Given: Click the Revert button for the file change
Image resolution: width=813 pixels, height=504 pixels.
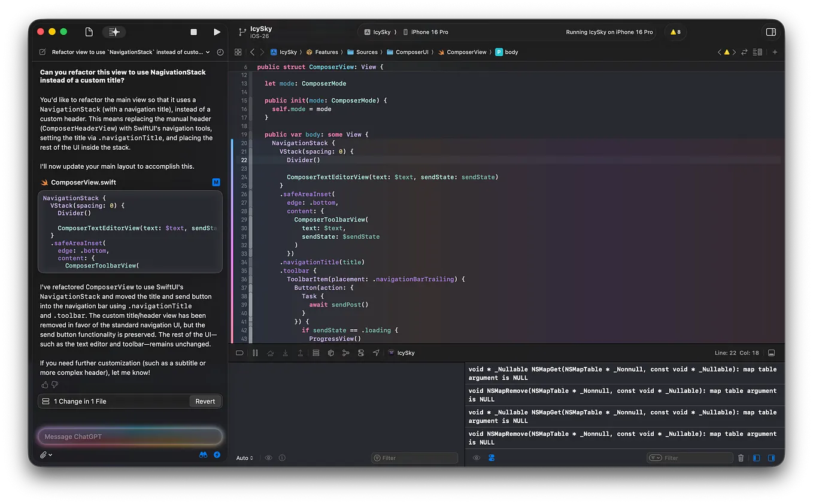Looking at the screenshot, I should pos(205,401).
